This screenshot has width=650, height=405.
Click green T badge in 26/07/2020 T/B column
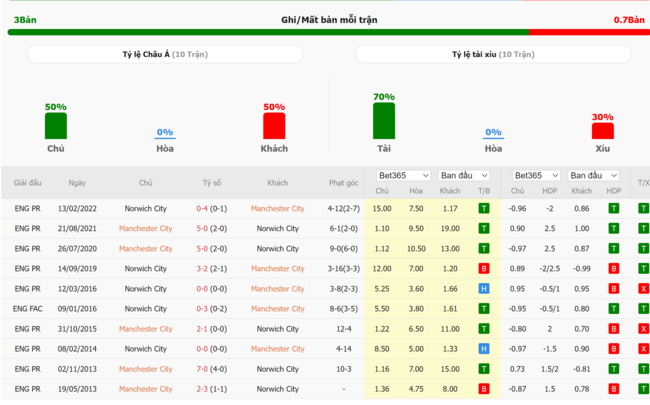click(484, 249)
